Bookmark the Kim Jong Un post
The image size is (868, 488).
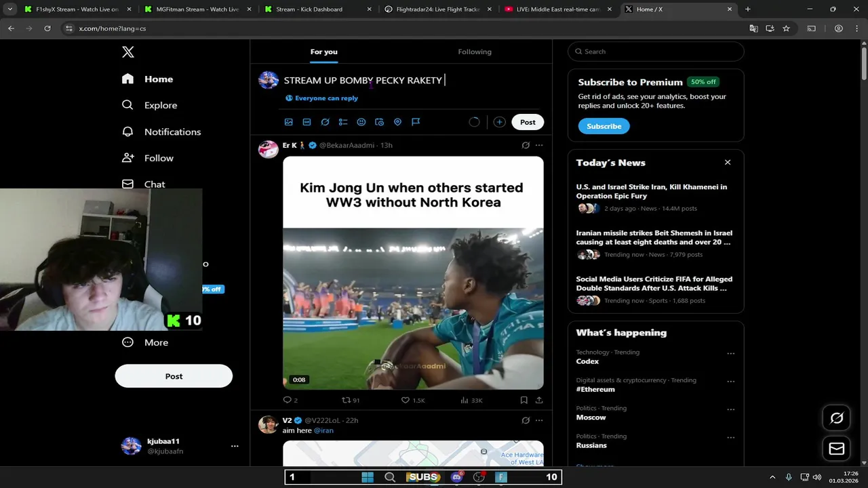[x=524, y=401]
